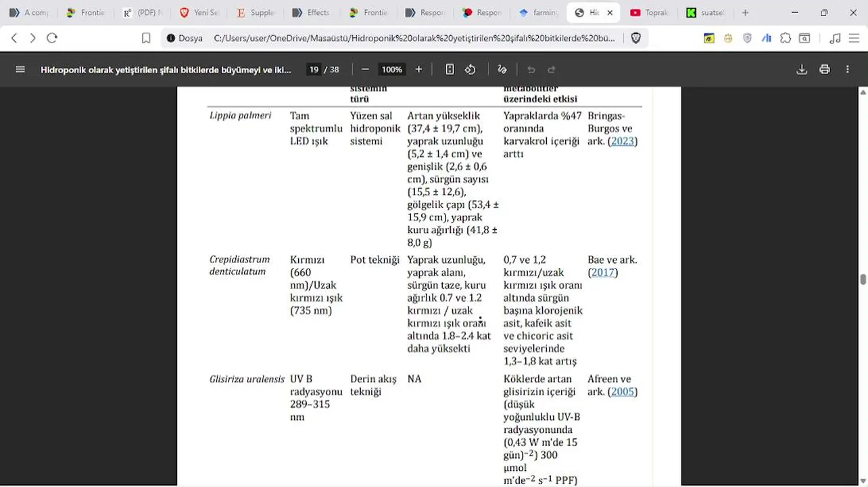The image size is (868, 487).
Task: Open the yellow round face extension
Action: click(x=728, y=39)
